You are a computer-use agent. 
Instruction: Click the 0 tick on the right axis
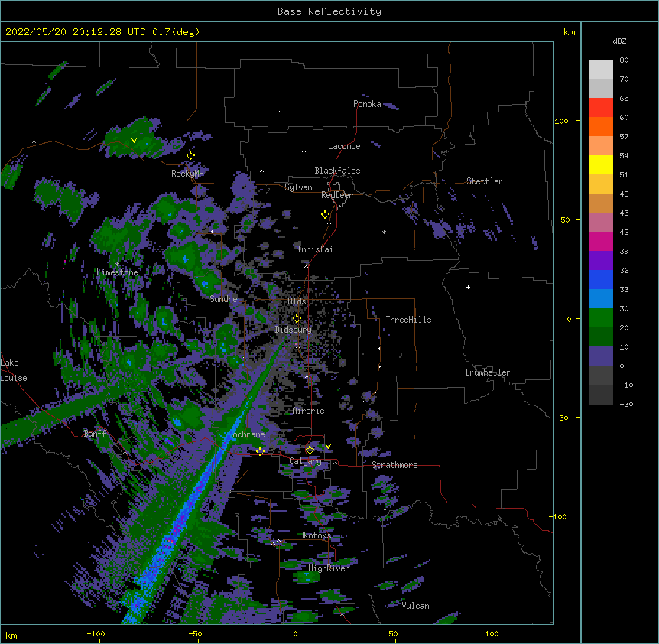point(569,319)
